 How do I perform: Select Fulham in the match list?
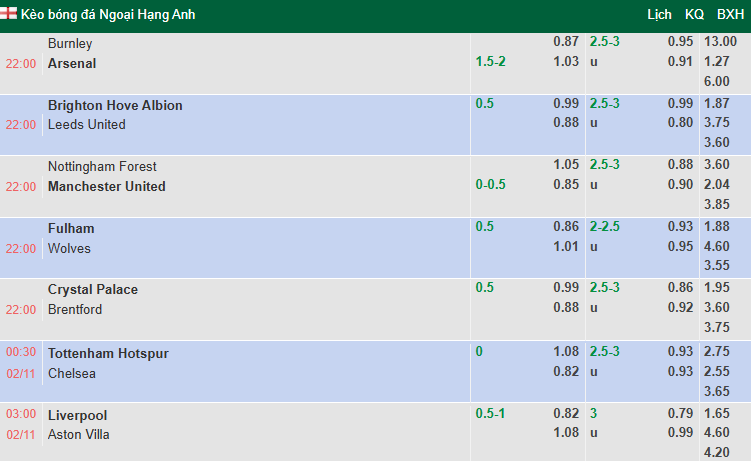tap(71, 228)
